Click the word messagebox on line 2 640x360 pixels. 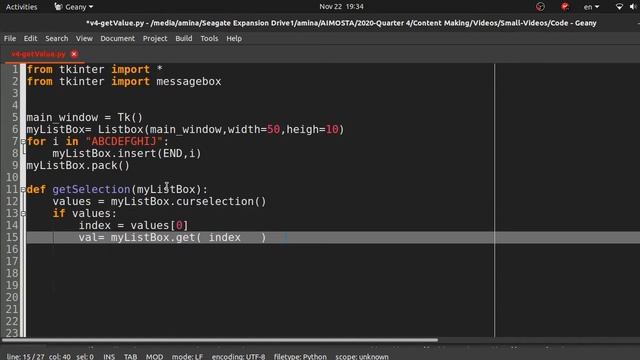pos(189,81)
